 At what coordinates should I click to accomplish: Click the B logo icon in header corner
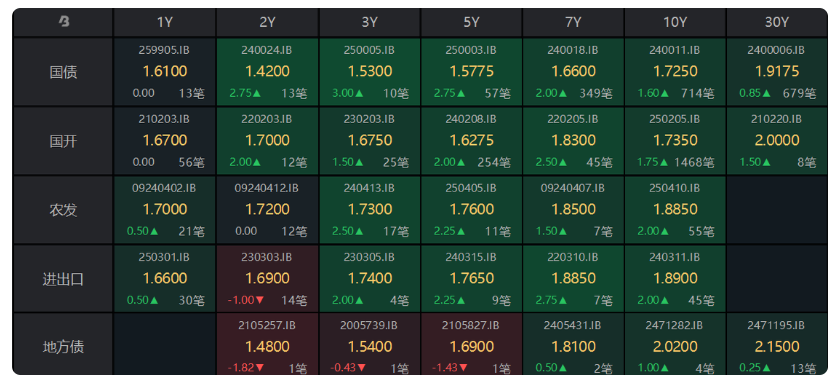click(x=64, y=22)
